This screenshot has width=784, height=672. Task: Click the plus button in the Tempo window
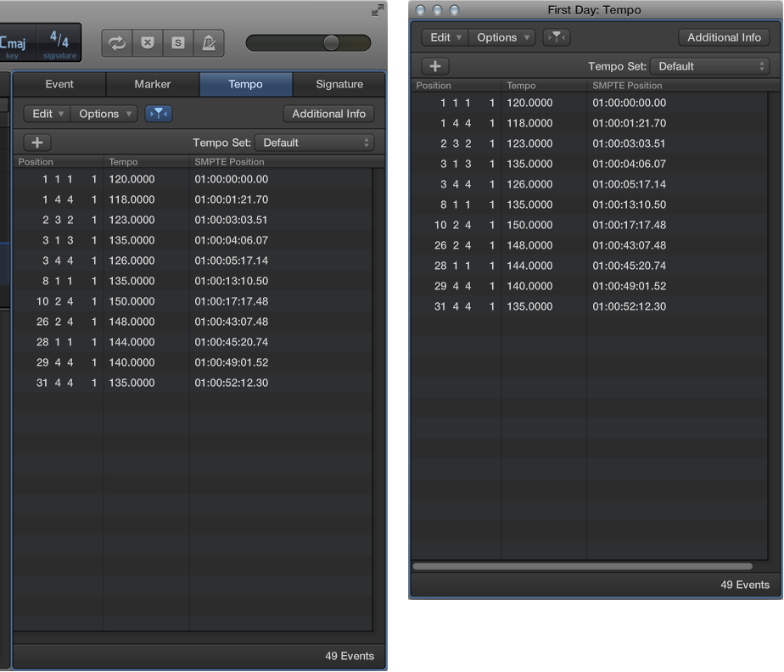point(435,65)
